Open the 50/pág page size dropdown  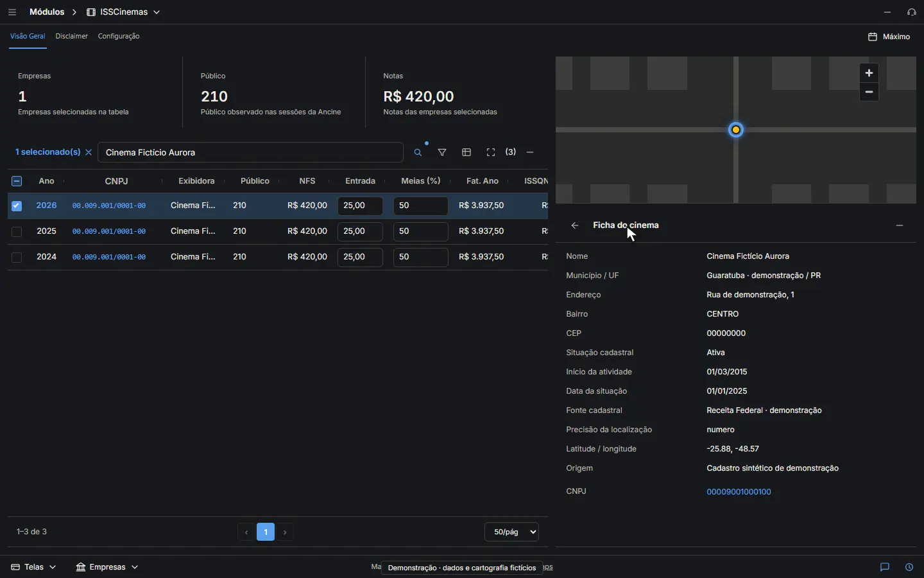(511, 532)
